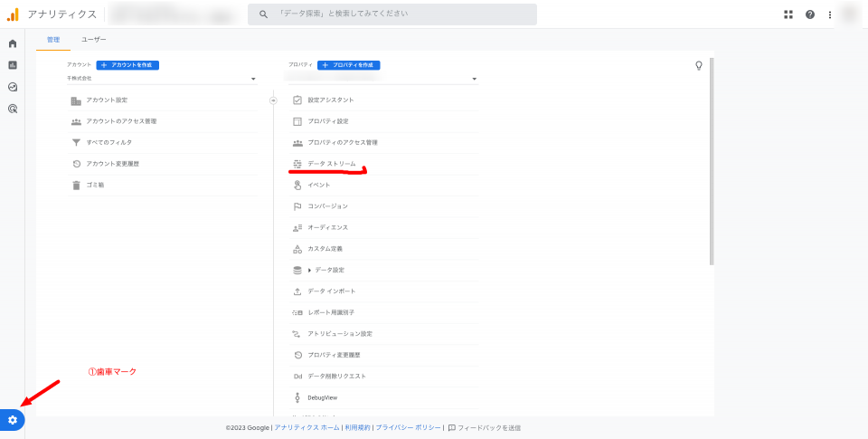
Task: Open the more options vertical dots menu
Action: [830, 14]
